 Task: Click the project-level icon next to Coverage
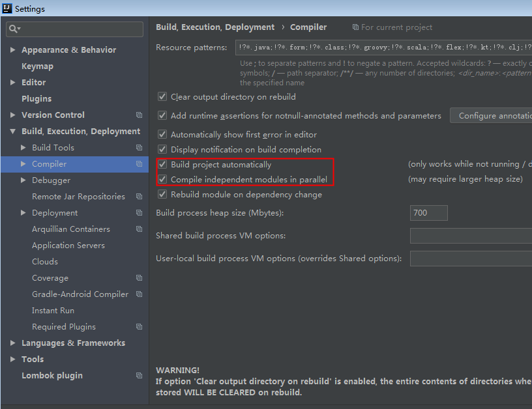tap(138, 277)
